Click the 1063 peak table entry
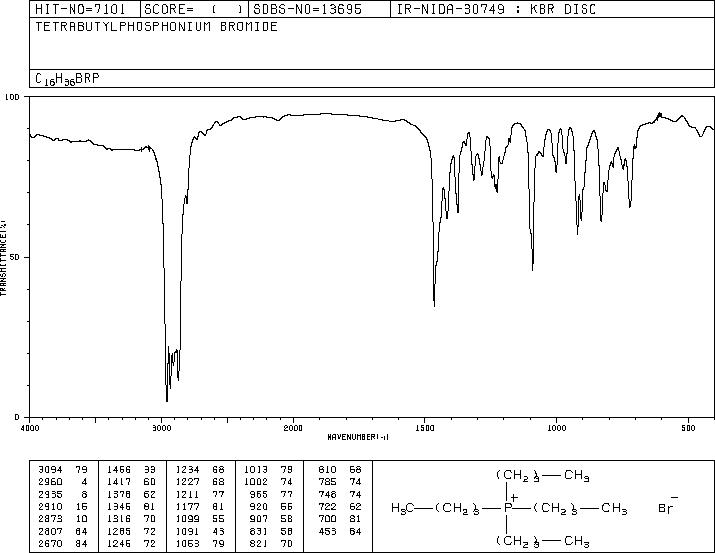The image size is (715, 553). pyautogui.click(x=200, y=543)
